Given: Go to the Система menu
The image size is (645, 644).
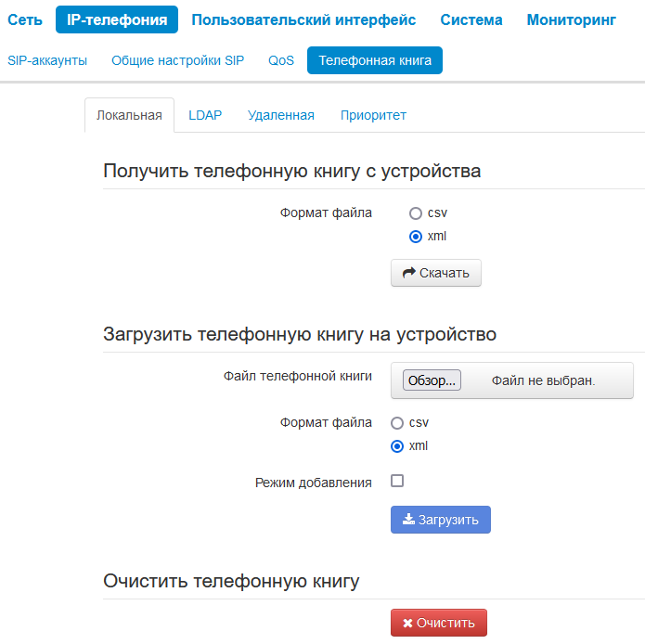Looking at the screenshot, I should pyautogui.click(x=471, y=19).
